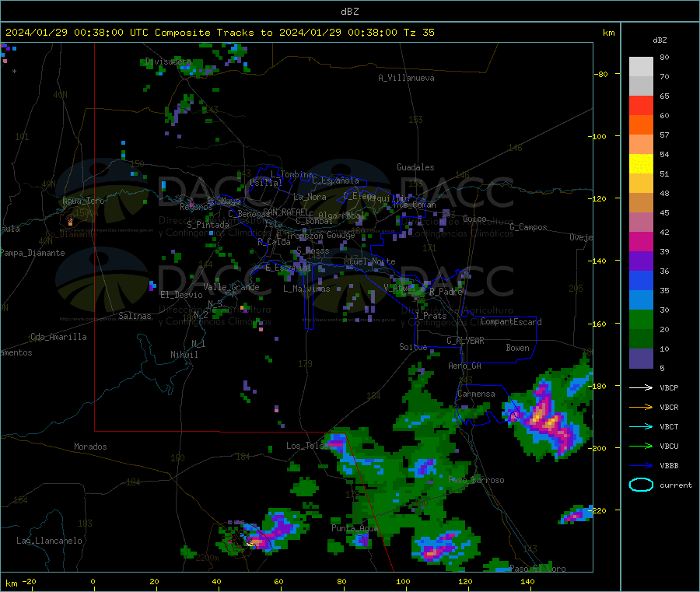Viewport: 700px width, 592px height.
Task: Select the lightest gray 70-80 dBZ band
Action: (641, 67)
